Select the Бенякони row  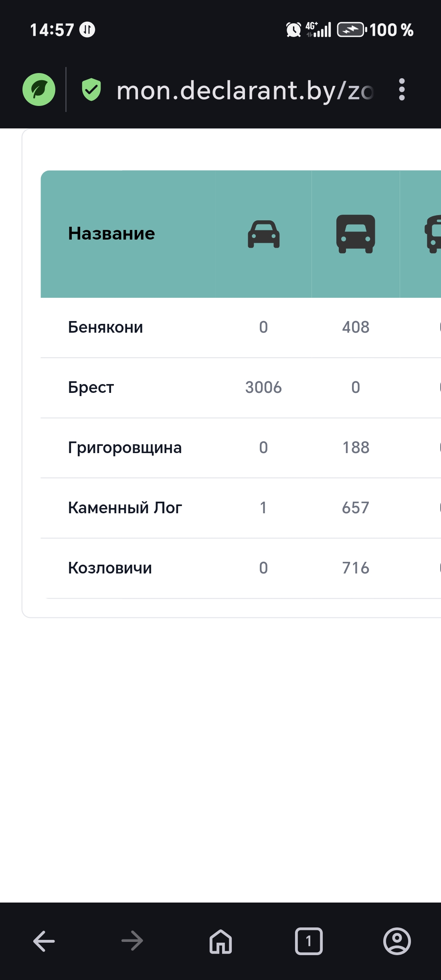pos(105,327)
